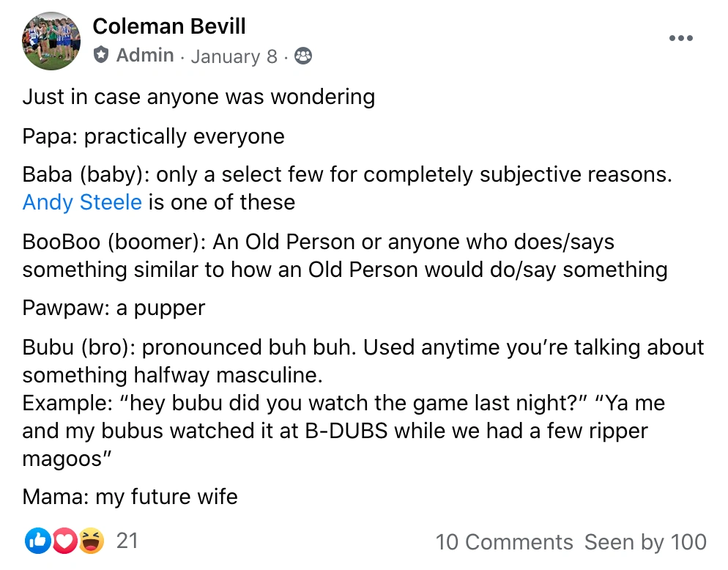View the 10 Comments on the post
728x570 pixels.
(504, 542)
